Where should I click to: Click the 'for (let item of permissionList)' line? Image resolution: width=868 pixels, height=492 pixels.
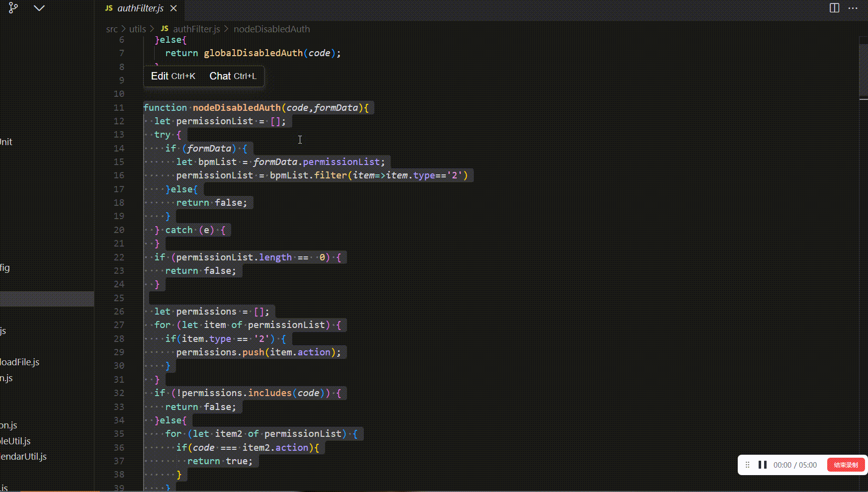(x=248, y=325)
